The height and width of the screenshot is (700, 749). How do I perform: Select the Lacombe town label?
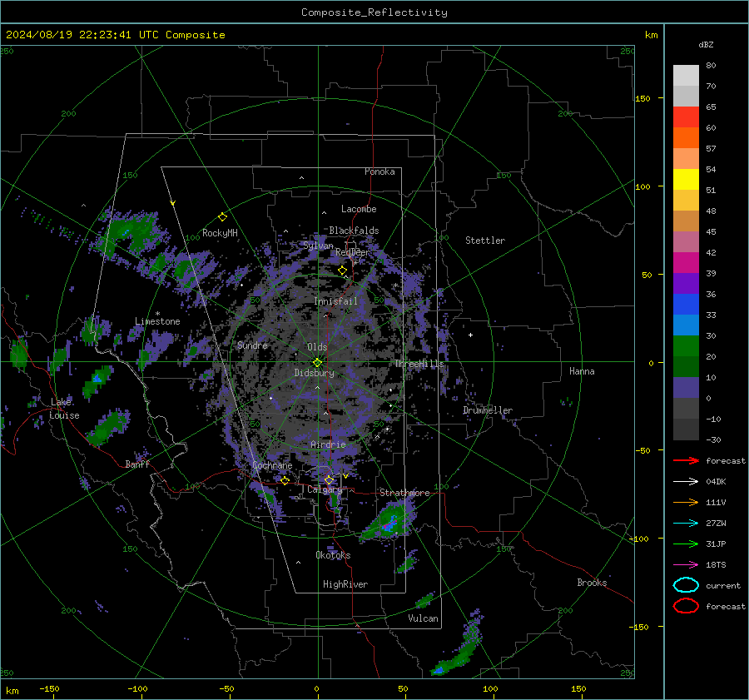click(359, 209)
